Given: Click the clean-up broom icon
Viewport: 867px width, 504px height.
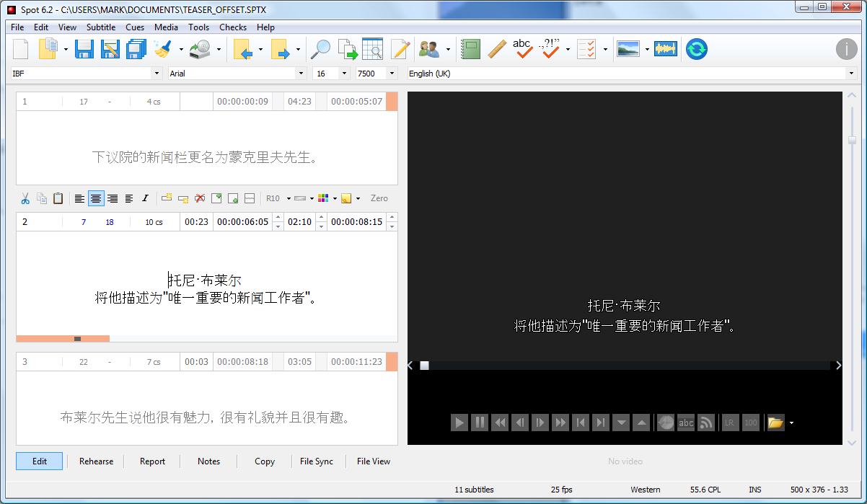Looking at the screenshot, I should click(x=163, y=49).
